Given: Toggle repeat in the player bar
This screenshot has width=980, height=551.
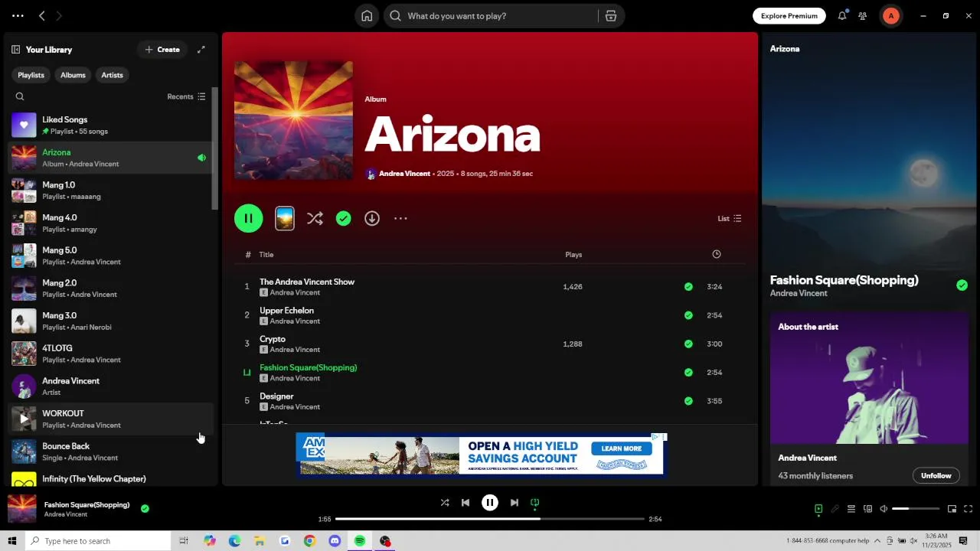Looking at the screenshot, I should (535, 503).
